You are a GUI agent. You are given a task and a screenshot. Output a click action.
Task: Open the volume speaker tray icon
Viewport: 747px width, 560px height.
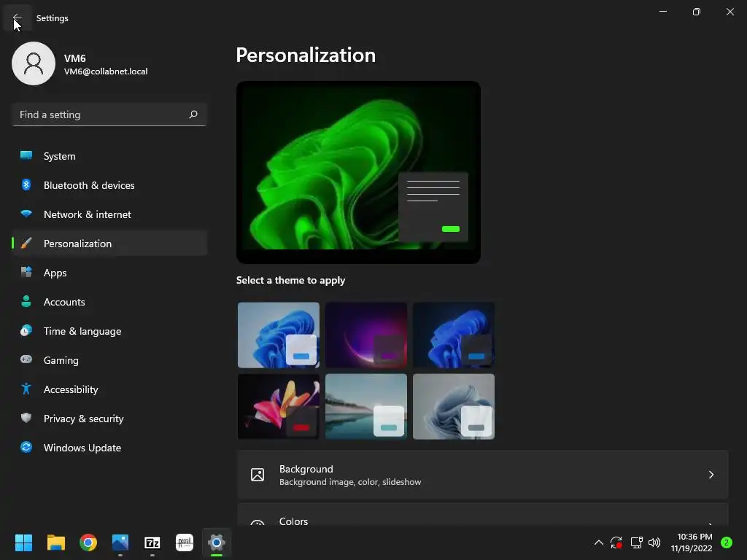654,542
